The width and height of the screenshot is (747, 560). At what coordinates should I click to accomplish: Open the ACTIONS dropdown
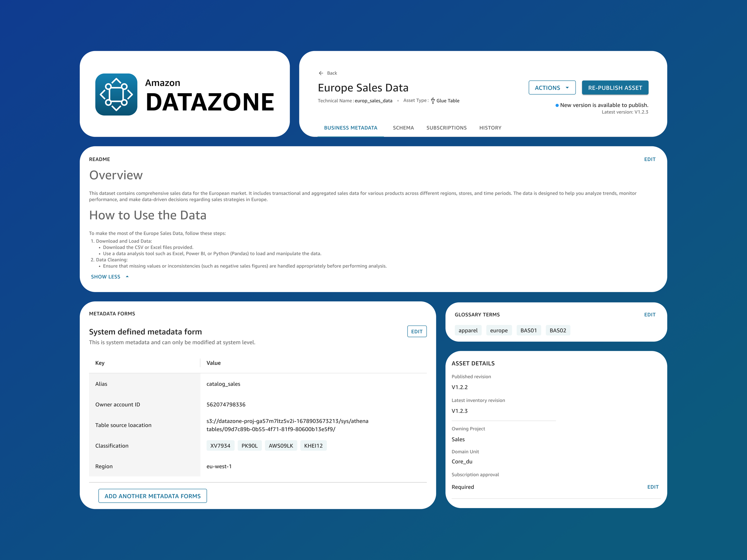click(x=552, y=88)
